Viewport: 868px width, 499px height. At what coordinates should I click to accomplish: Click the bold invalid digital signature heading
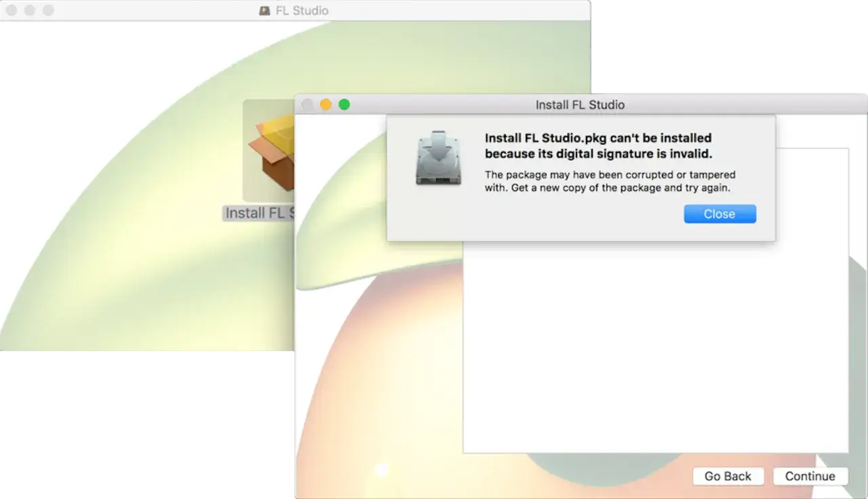click(x=599, y=146)
